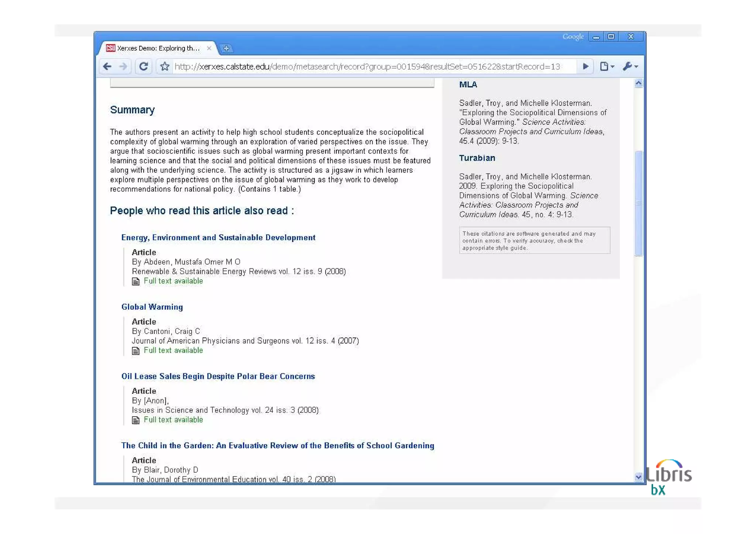Open the wrench settings menu
Viewport: 756px width, 534px height.
(630, 66)
